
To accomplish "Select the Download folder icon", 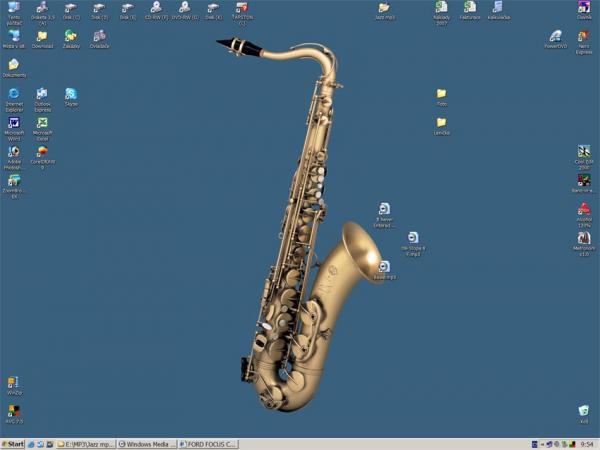I will click(x=42, y=36).
